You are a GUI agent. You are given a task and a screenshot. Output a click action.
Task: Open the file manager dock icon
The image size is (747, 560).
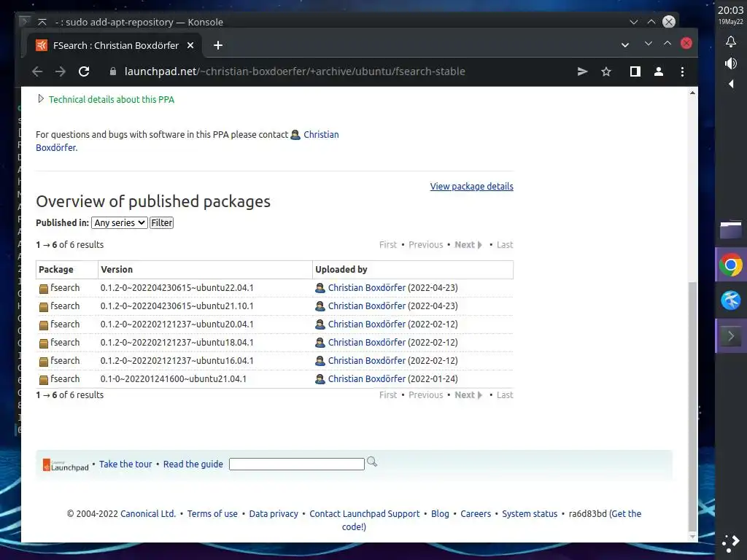(x=731, y=230)
